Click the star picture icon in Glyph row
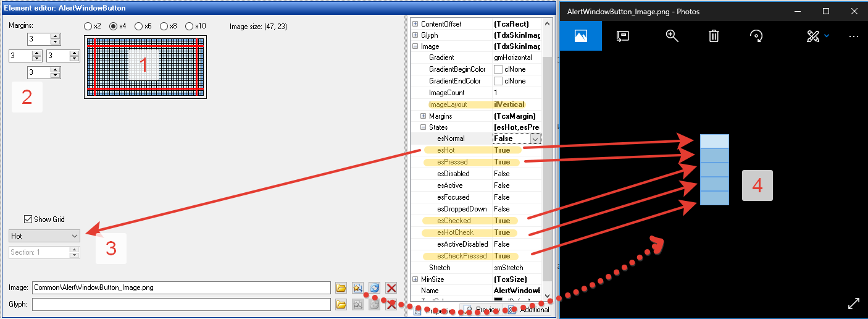Screen dimensions: 868x319 point(357,304)
